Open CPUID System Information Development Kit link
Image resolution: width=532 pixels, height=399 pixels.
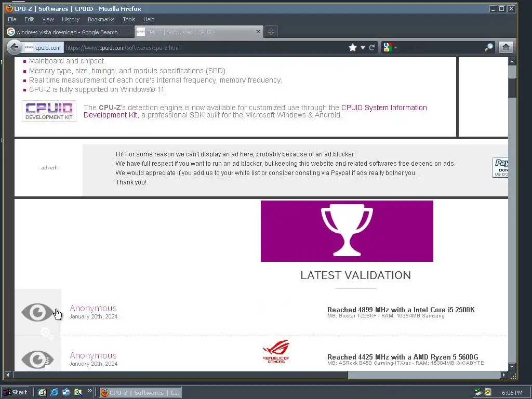pyautogui.click(x=255, y=111)
